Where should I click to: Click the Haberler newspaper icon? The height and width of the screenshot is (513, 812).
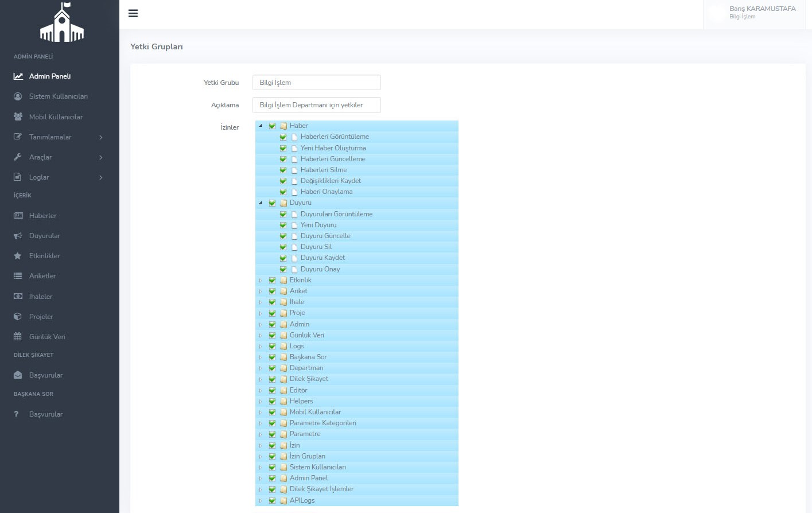pos(18,216)
